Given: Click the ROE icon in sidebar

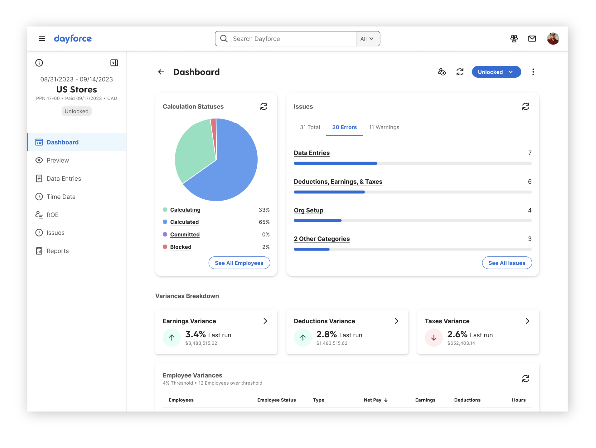Looking at the screenshot, I should (x=39, y=215).
